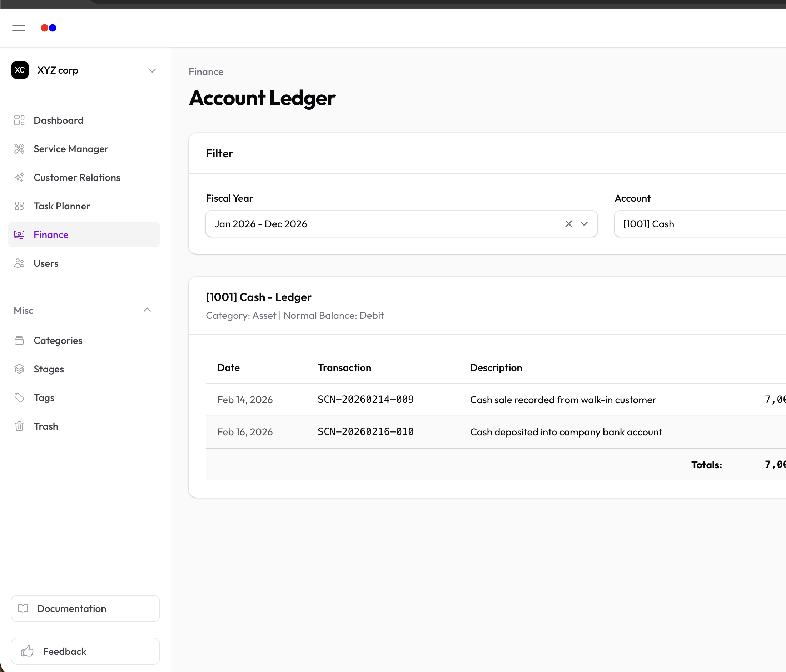Open the Tags page
786x672 pixels.
[84, 398]
